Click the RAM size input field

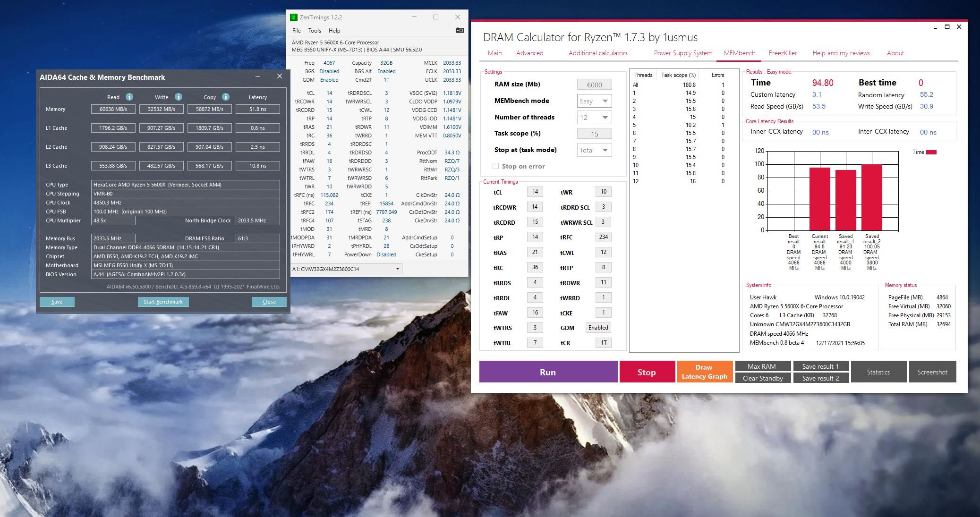[x=594, y=85]
